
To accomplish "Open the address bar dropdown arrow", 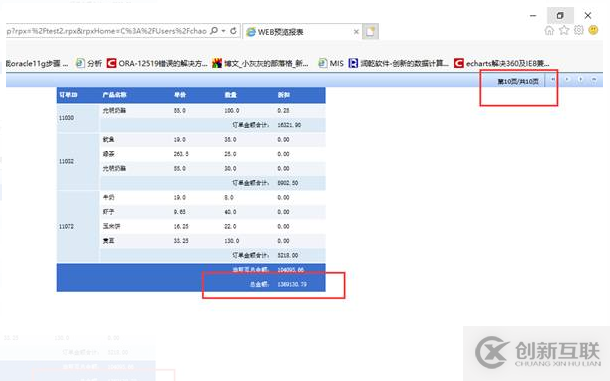I will pos(224,31).
